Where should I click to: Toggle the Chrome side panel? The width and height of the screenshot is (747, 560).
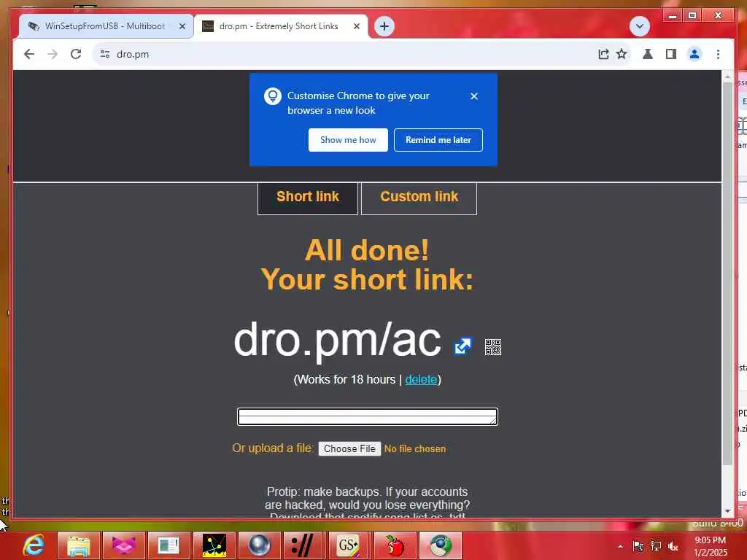point(671,54)
